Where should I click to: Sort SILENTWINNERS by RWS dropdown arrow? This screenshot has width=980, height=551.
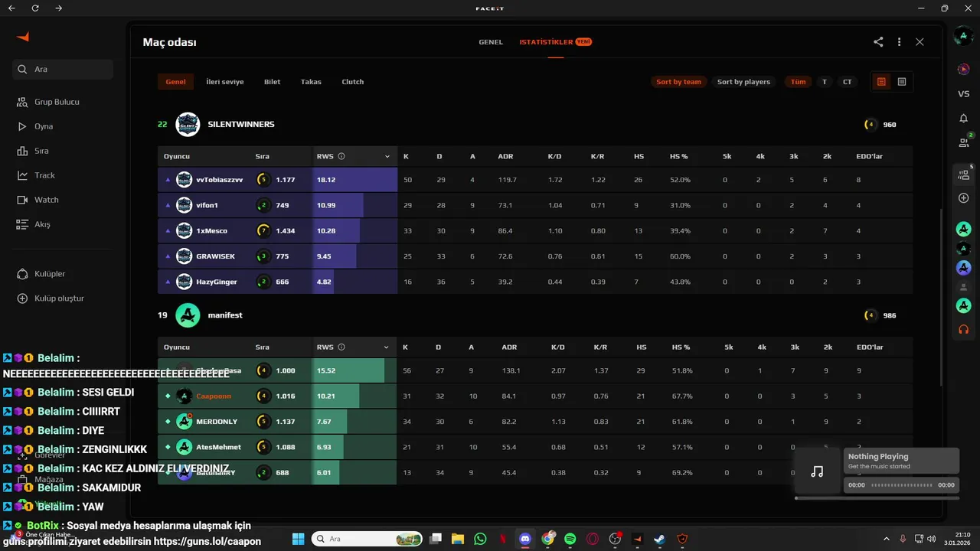(387, 156)
